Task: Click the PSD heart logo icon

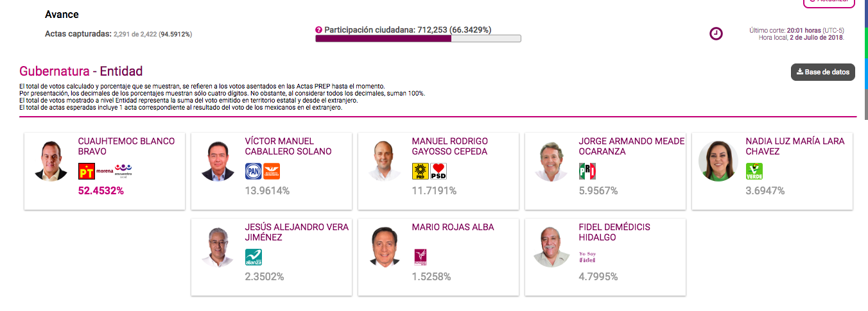Action: pos(439,171)
